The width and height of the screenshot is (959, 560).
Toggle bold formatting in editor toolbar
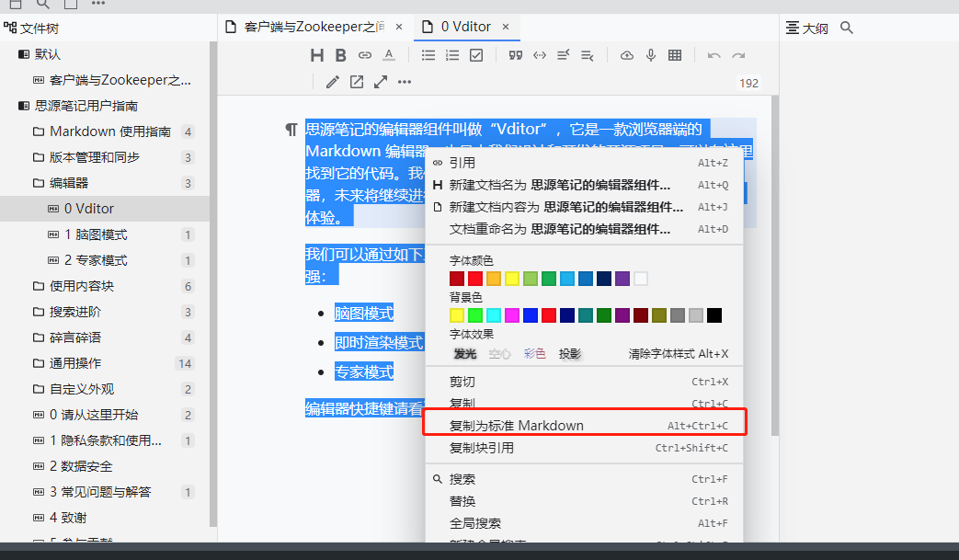tap(340, 55)
